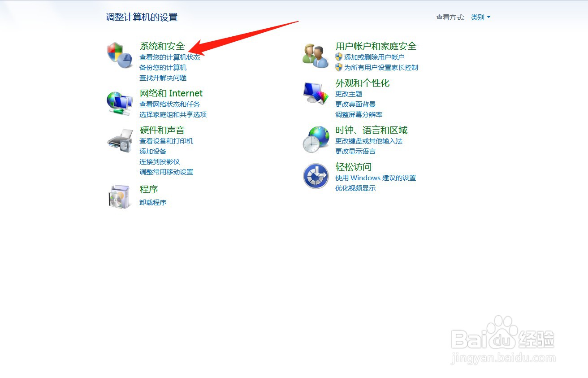This screenshot has height=378, width=588.
Task: Click the 外观和个性化 monitor icon
Action: (315, 92)
